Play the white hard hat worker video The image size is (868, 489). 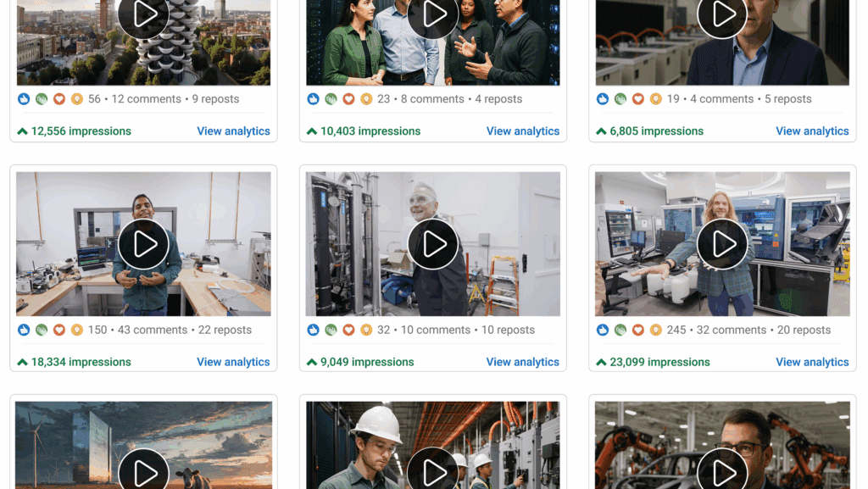tap(433, 470)
